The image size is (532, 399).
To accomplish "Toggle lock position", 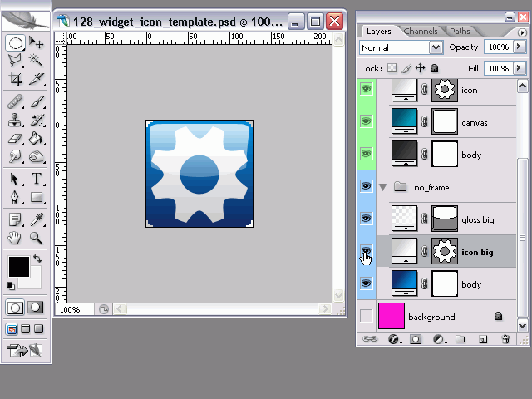I will pos(420,68).
